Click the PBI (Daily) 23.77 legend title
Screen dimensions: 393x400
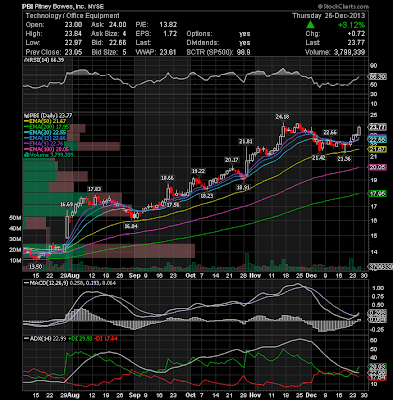point(49,116)
